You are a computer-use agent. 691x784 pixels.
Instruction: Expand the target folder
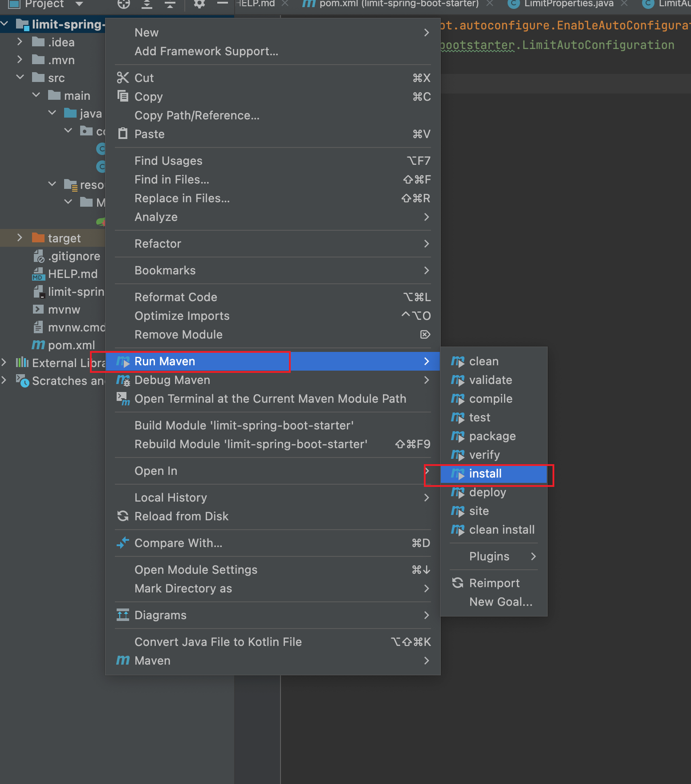tap(20, 238)
